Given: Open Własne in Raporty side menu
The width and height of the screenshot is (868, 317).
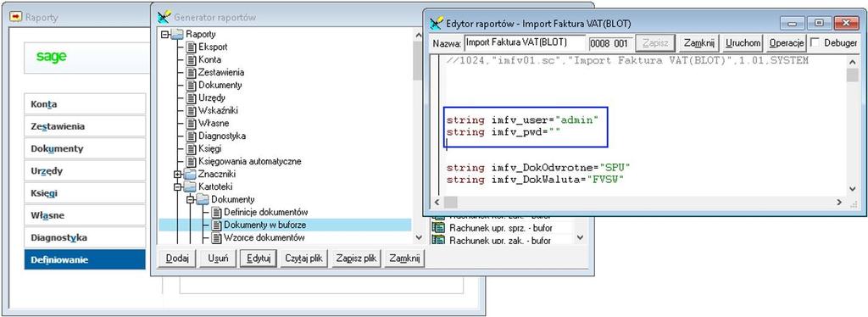Looking at the screenshot, I should [85, 215].
